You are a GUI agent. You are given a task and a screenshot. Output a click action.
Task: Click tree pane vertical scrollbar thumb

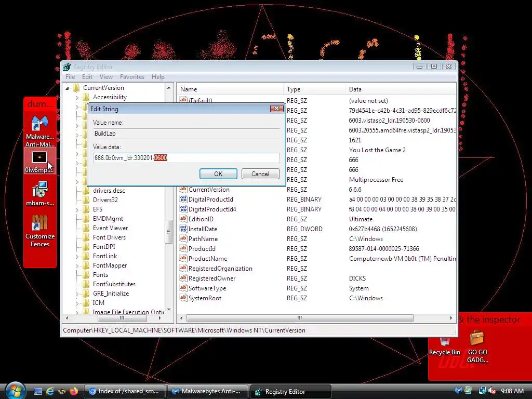(x=168, y=232)
